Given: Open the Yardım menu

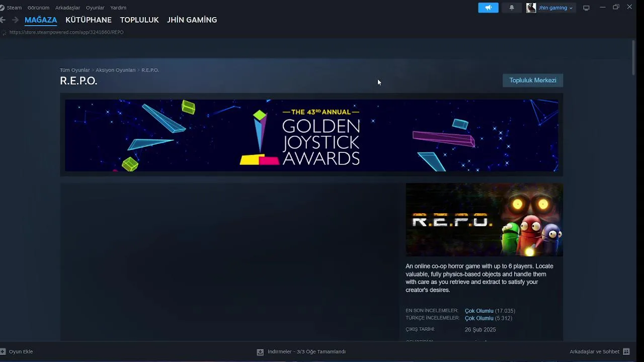Looking at the screenshot, I should coord(118,8).
